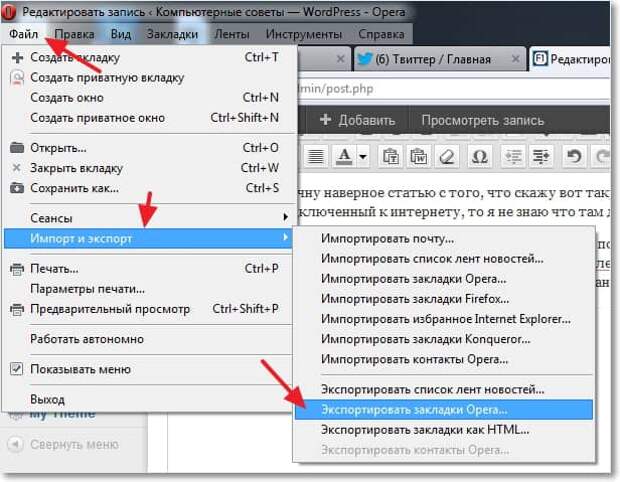The image size is (620, 482).
Task: Choose Печать... menu item
Action: click(148, 269)
